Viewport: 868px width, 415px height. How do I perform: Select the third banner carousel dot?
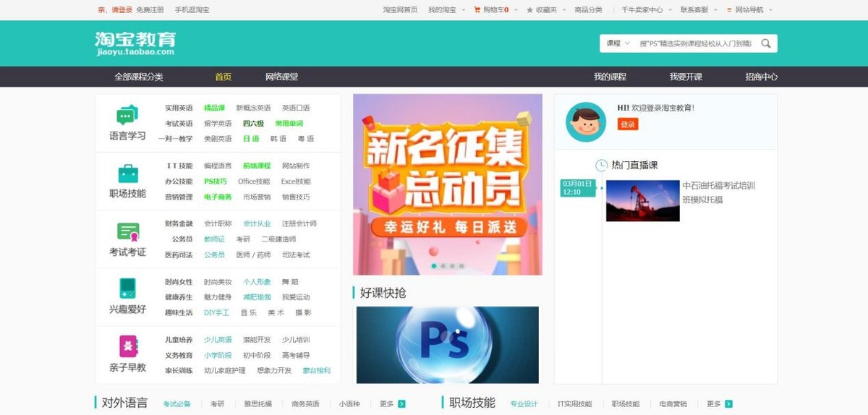tap(452, 266)
